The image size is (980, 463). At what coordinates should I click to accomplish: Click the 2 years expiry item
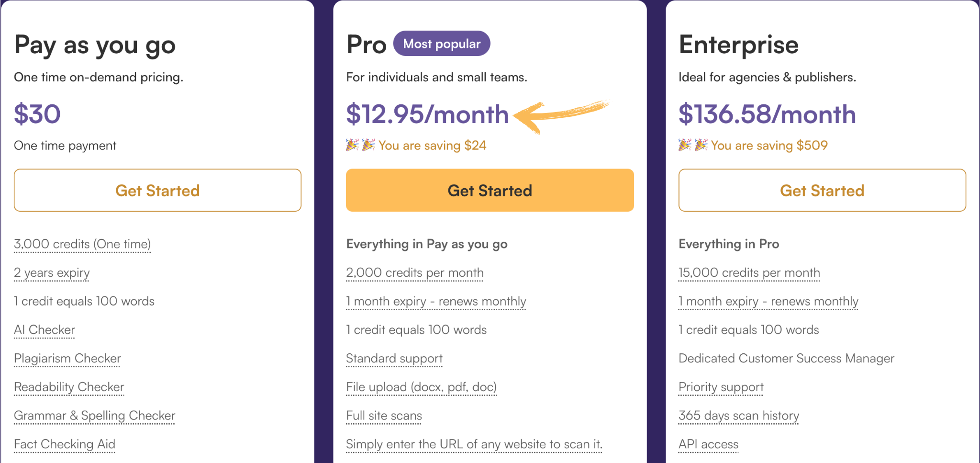(x=52, y=273)
